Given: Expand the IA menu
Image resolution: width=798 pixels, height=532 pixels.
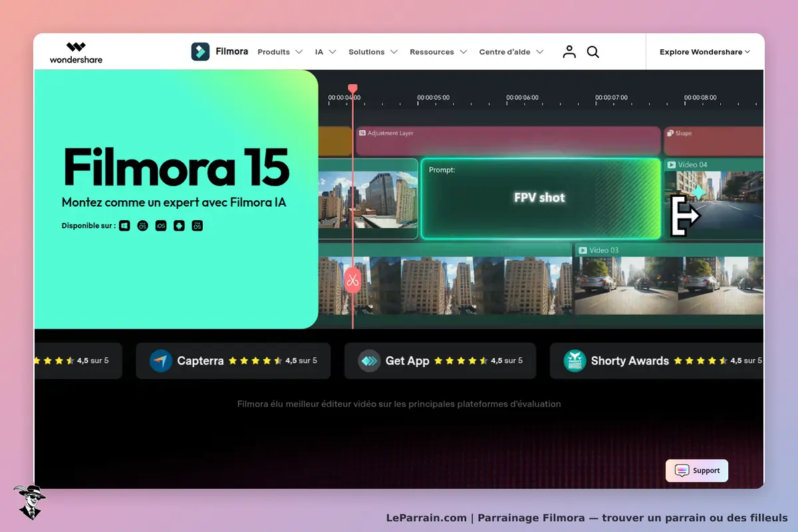Looking at the screenshot, I should coord(326,52).
